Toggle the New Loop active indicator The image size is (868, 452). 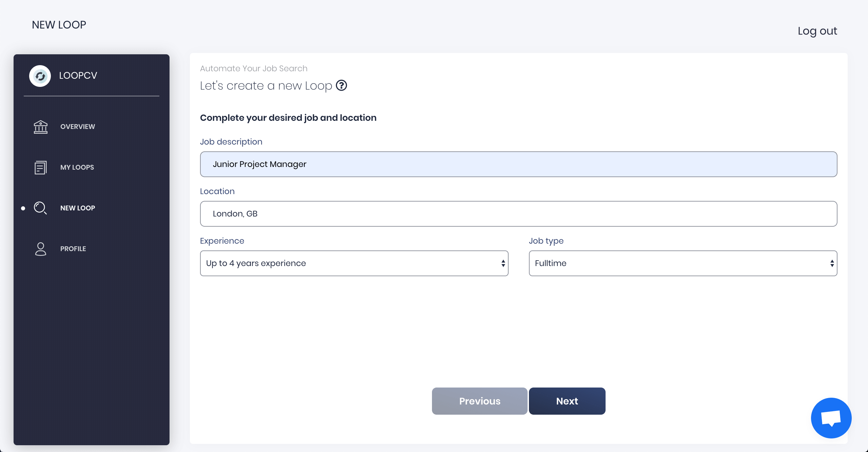click(x=23, y=208)
